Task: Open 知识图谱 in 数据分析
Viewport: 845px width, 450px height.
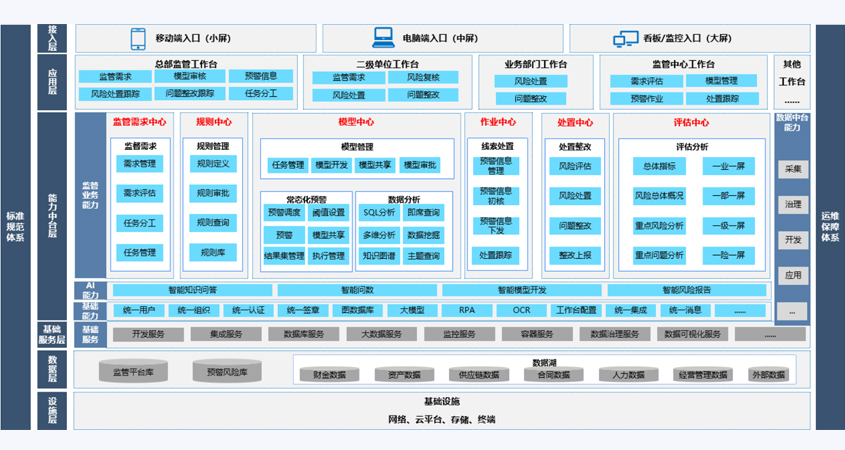Action: (x=379, y=256)
